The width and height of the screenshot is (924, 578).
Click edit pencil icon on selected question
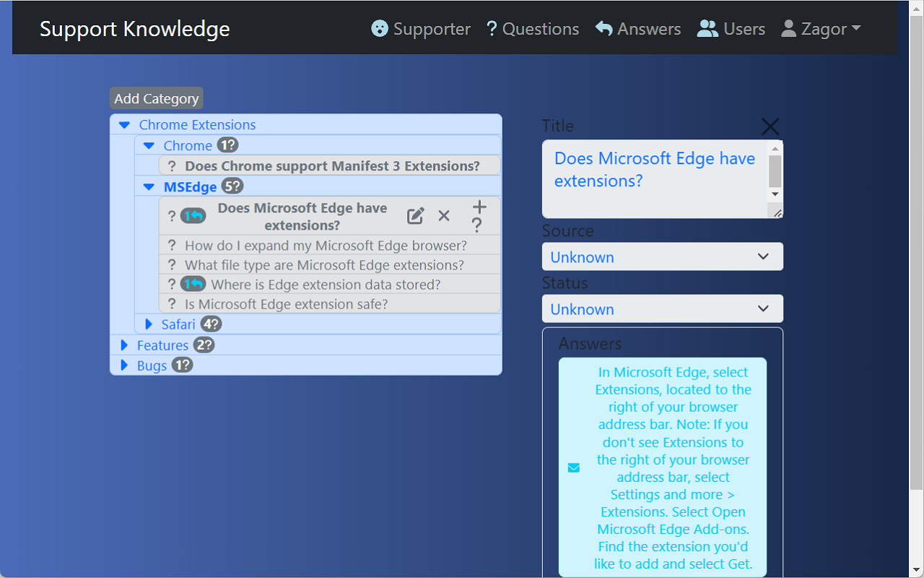(x=416, y=216)
